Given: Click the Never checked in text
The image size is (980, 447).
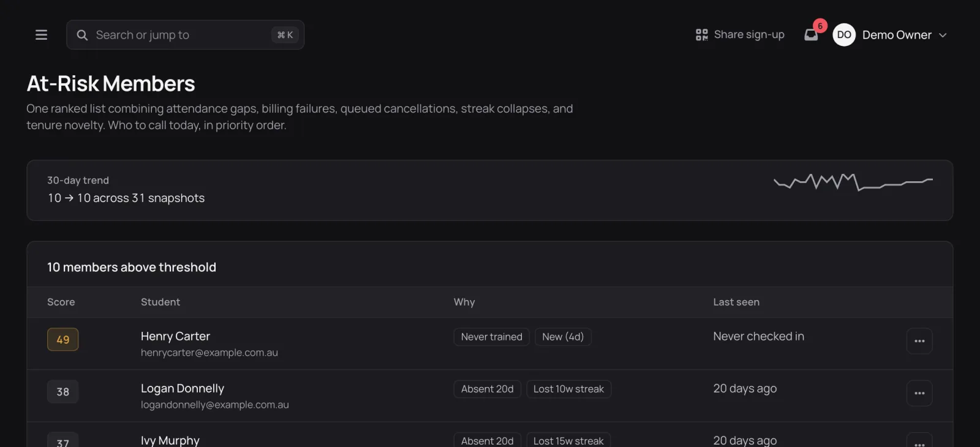Looking at the screenshot, I should (759, 336).
